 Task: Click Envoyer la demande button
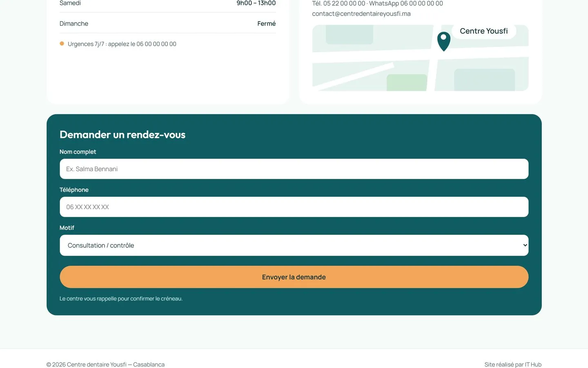[x=294, y=277]
